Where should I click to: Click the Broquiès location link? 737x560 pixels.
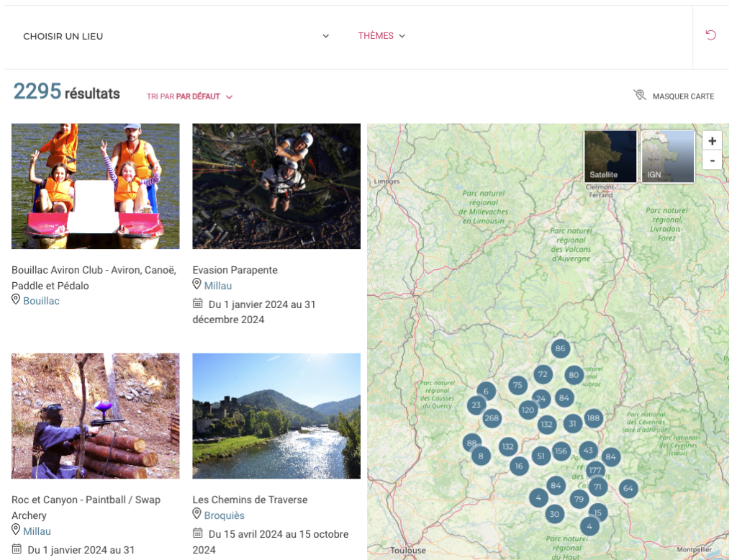pos(224,515)
